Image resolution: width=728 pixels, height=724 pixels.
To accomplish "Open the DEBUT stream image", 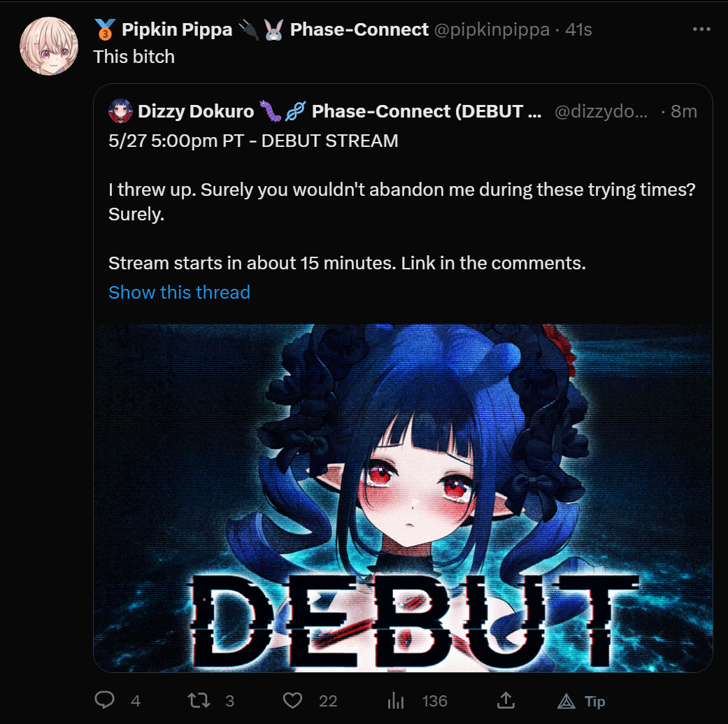I will [x=403, y=497].
